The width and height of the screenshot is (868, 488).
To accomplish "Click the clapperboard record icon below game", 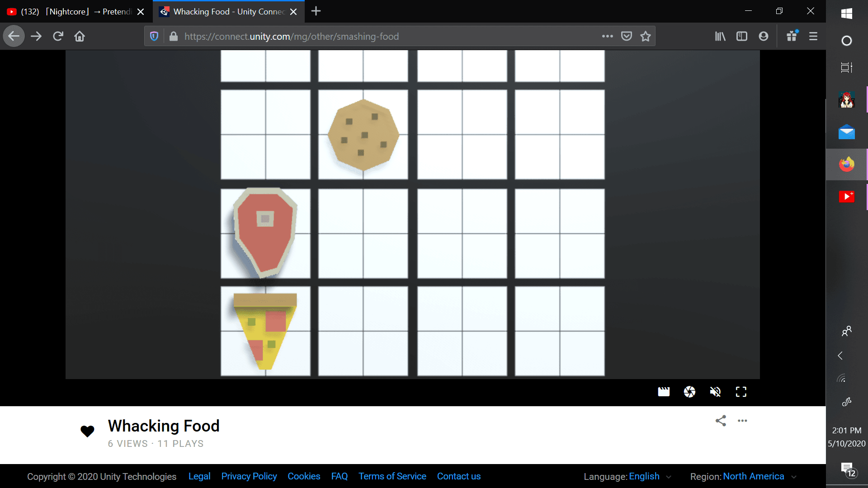I will pyautogui.click(x=663, y=392).
